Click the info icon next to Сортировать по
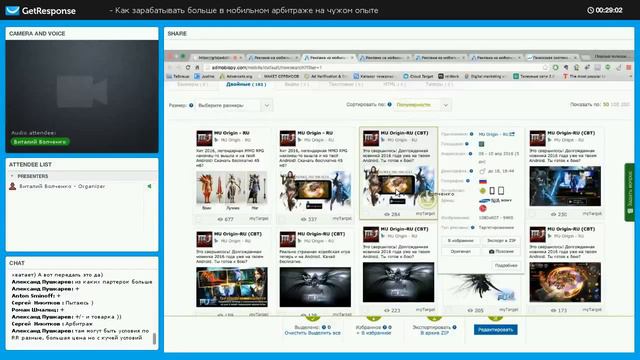This screenshot has width=640, height=360. (389, 104)
